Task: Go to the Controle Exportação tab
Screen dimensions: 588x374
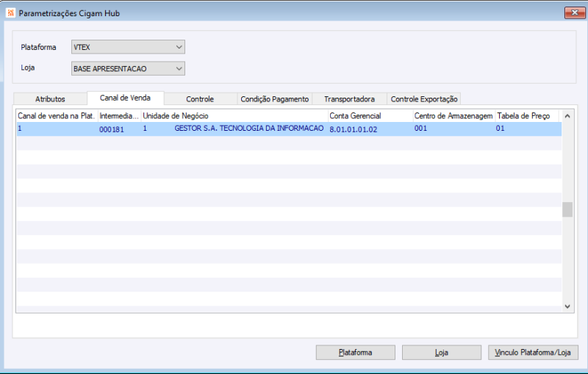Action: click(424, 99)
